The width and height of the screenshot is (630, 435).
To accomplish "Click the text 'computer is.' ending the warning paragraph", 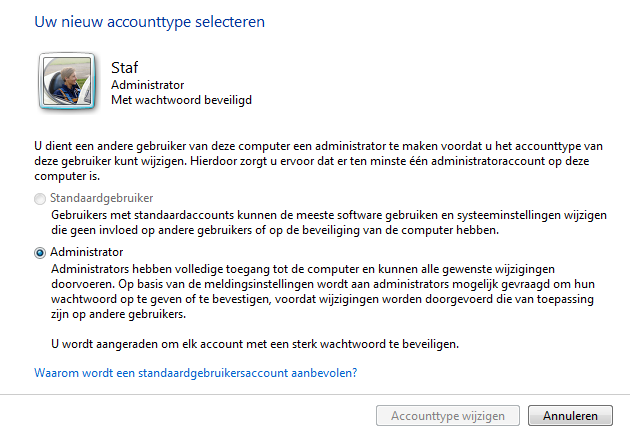I will 67,176.
